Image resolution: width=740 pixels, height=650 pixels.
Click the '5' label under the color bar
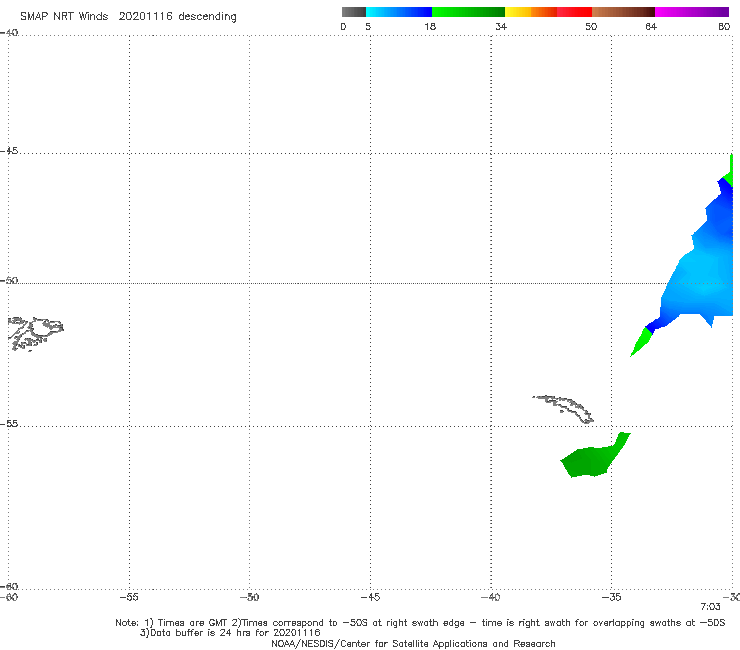[368, 26]
